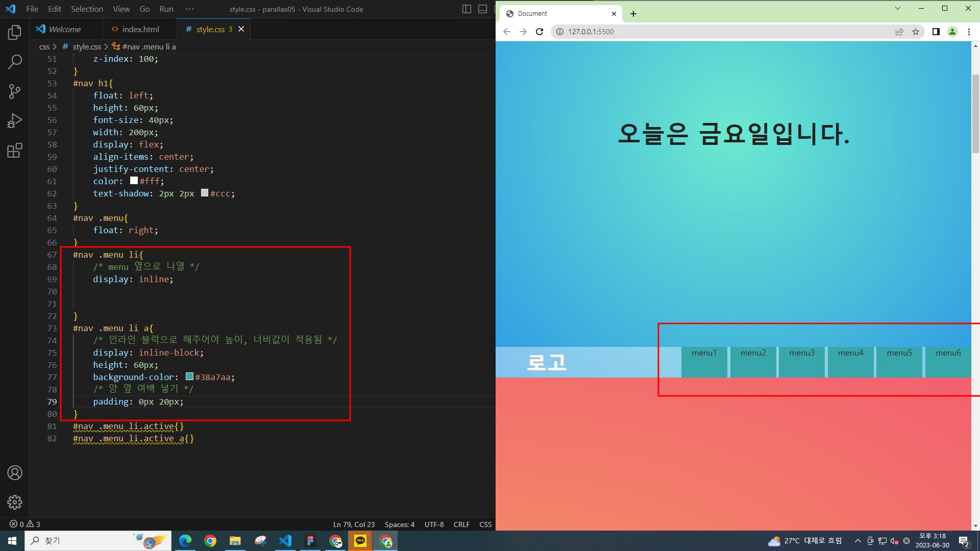Click the #38a7aa color swatch
Viewport: 980px width, 551px height.
coord(189,377)
